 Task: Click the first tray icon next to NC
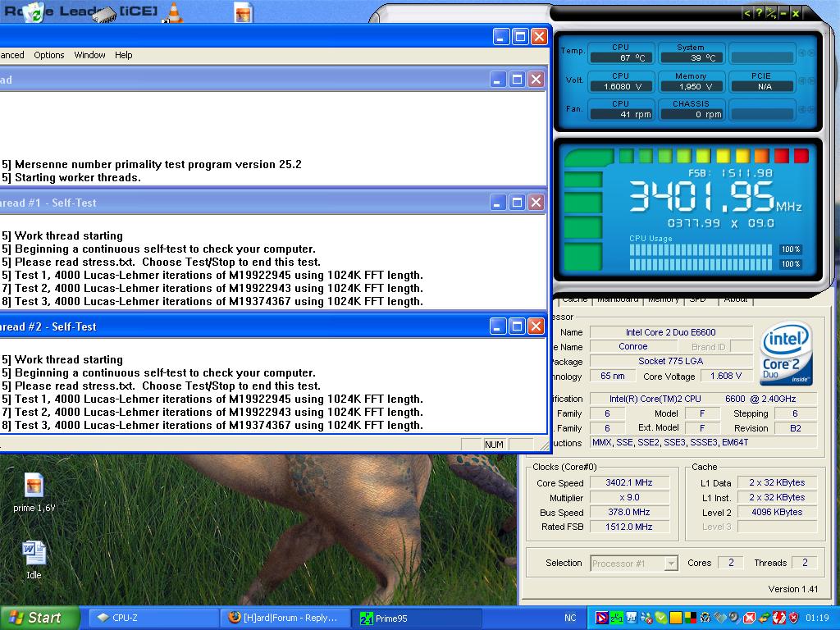click(x=601, y=618)
